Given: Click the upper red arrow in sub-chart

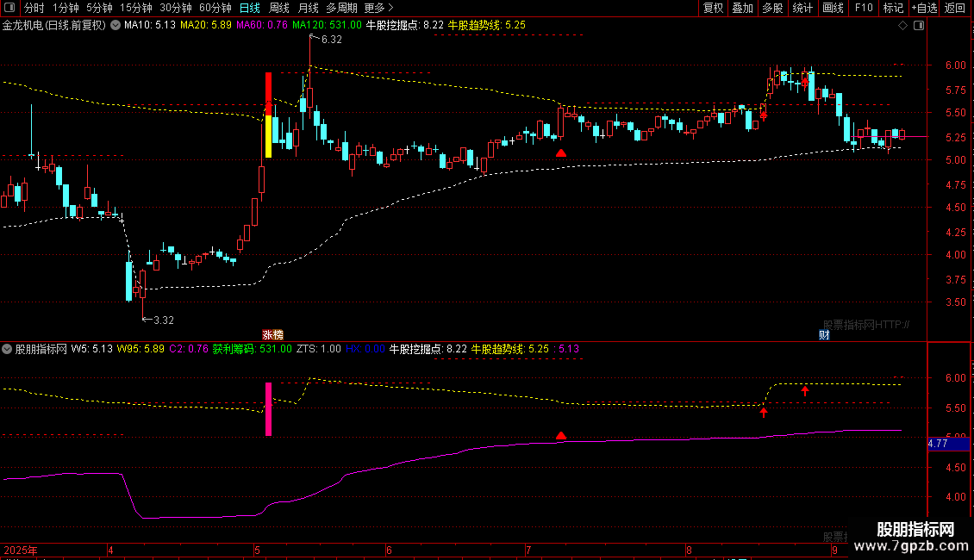Looking at the screenshot, I should (x=805, y=390).
